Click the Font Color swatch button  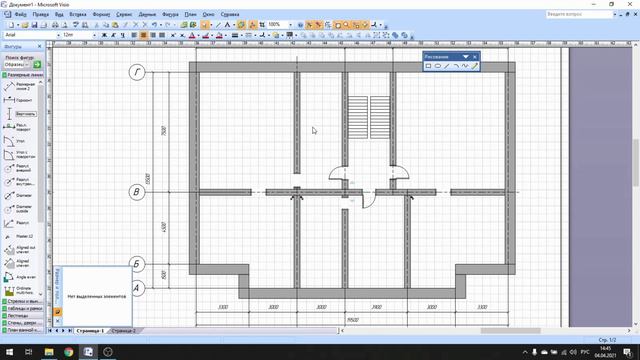191,35
